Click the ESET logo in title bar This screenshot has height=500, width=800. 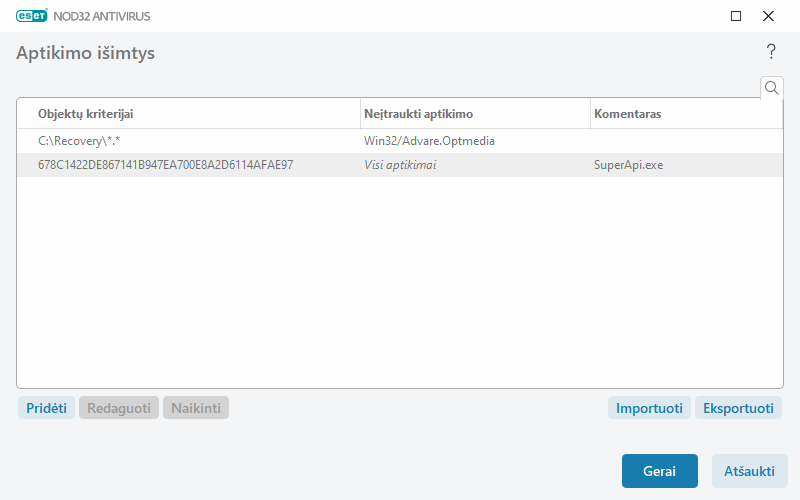click(x=32, y=16)
